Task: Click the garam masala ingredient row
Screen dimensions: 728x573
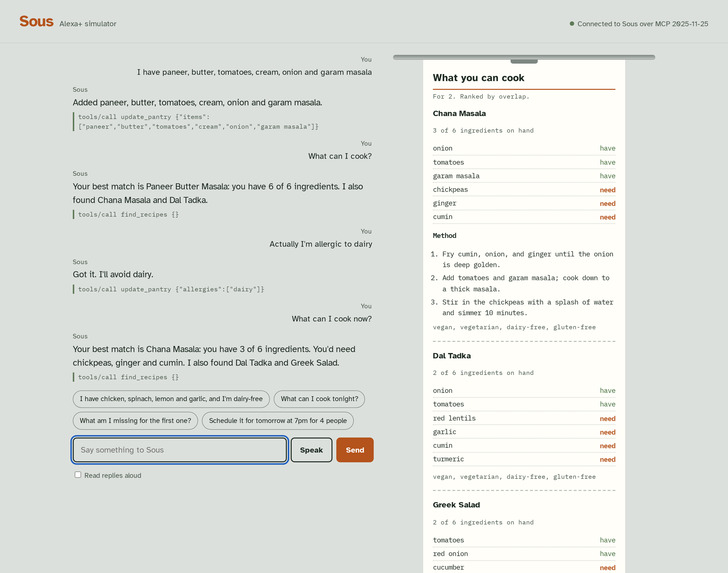Action: (524, 176)
